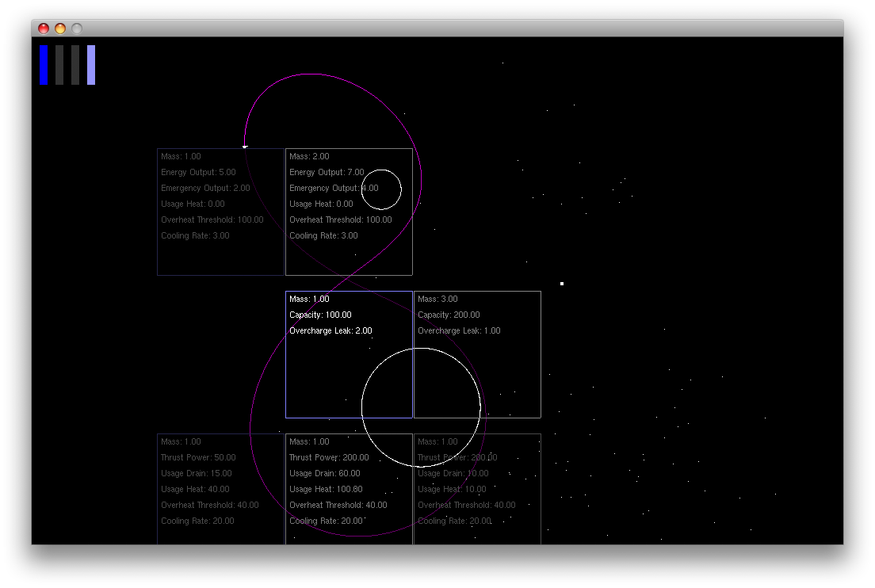Viewport: 875px width, 588px height.
Task: Click the Overcharge Leak: 2.00 label
Action: (331, 330)
